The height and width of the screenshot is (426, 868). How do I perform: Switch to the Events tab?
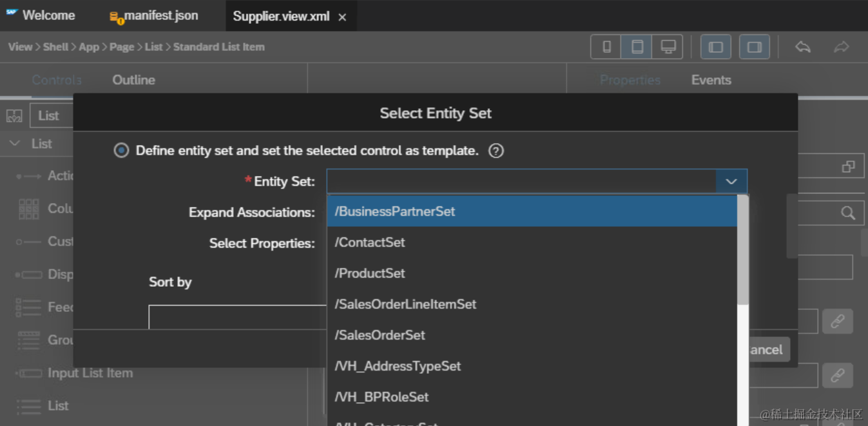coord(711,80)
